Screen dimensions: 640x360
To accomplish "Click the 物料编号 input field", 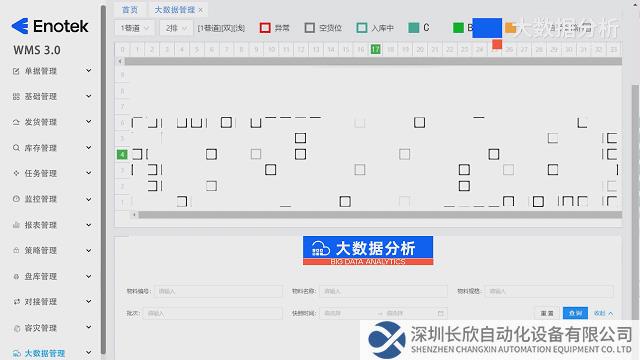I will [x=218, y=291].
